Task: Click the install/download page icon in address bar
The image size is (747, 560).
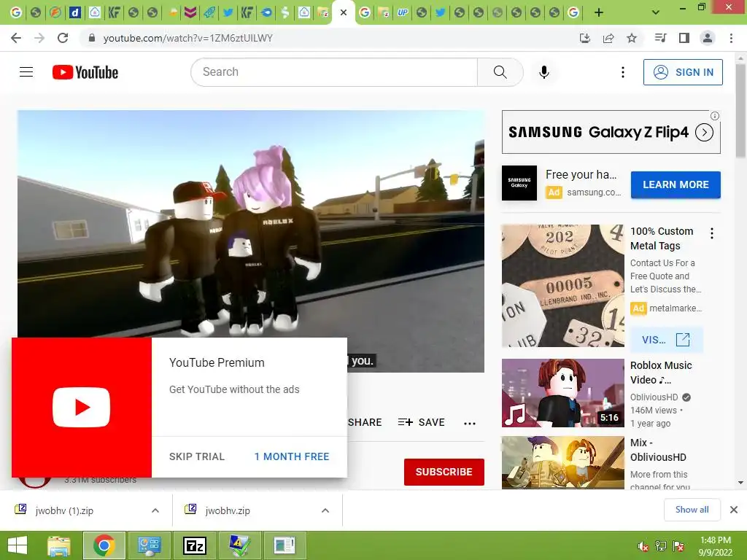Action: 585,38
